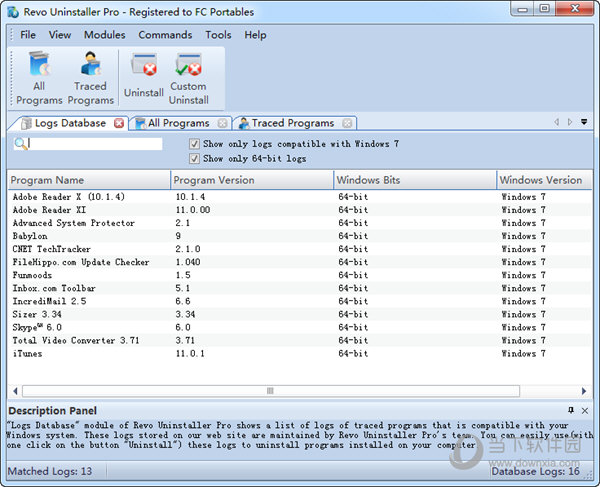
Task: Select Advanced System Protector row
Action: (300, 223)
